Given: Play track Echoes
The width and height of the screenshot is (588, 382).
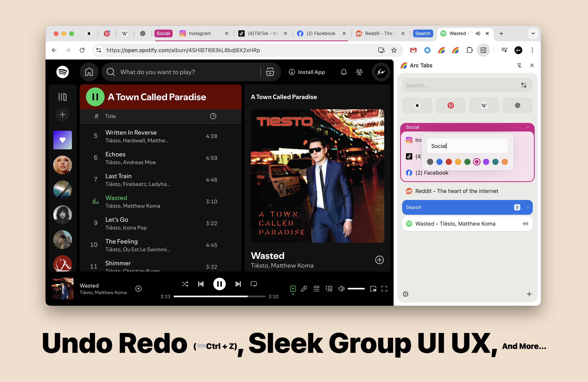Looking at the screenshot, I should [x=161, y=158].
